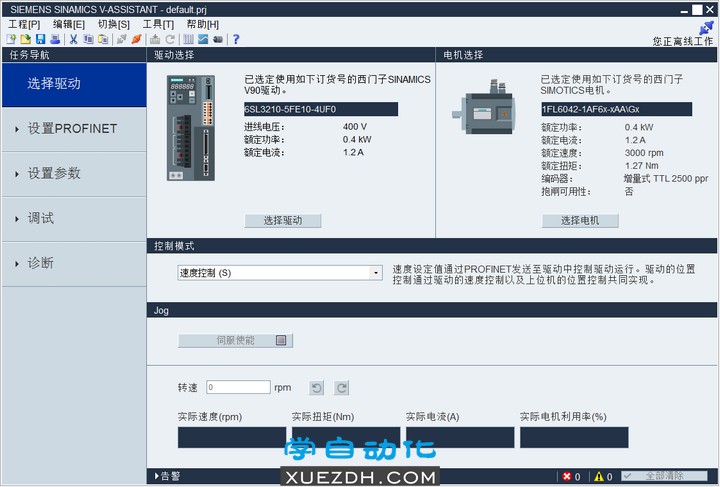Viewport: 720px width, 487px height.
Task: Rotate motor counterclockwise in Jog
Action: (316, 388)
